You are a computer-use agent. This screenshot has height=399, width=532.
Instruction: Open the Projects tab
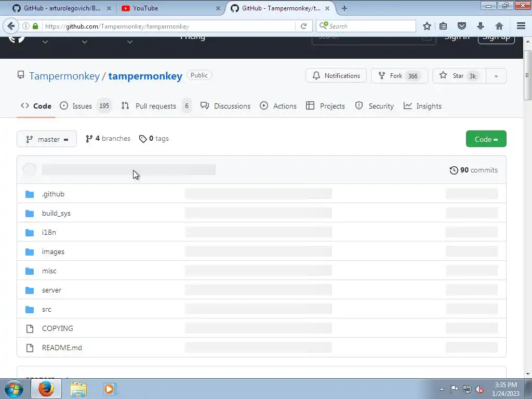[325, 106]
